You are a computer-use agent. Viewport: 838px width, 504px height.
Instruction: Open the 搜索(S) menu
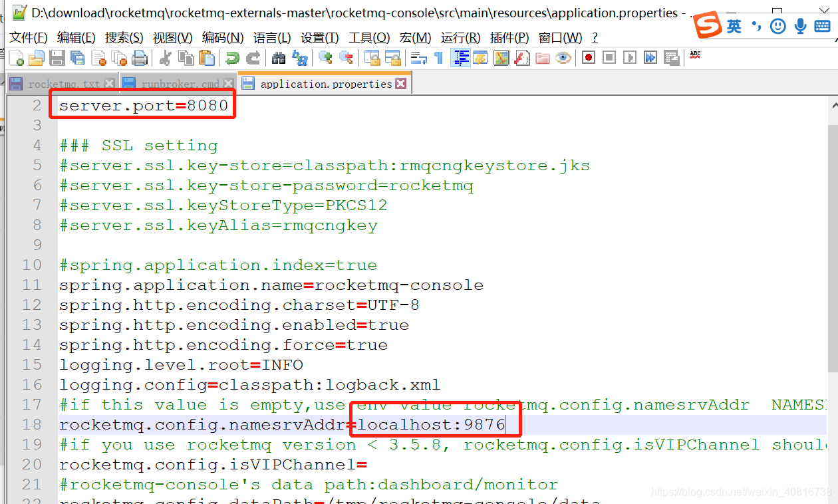click(x=124, y=37)
